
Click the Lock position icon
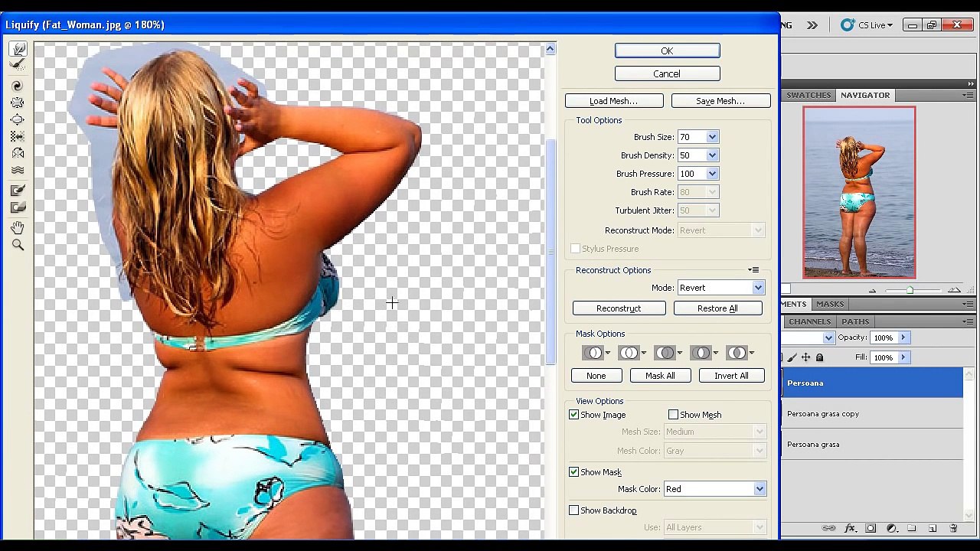[x=805, y=357]
